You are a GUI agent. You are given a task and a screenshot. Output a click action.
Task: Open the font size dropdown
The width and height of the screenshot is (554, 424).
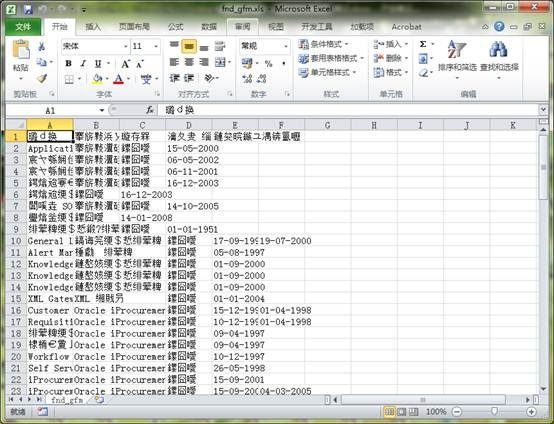click(155, 46)
